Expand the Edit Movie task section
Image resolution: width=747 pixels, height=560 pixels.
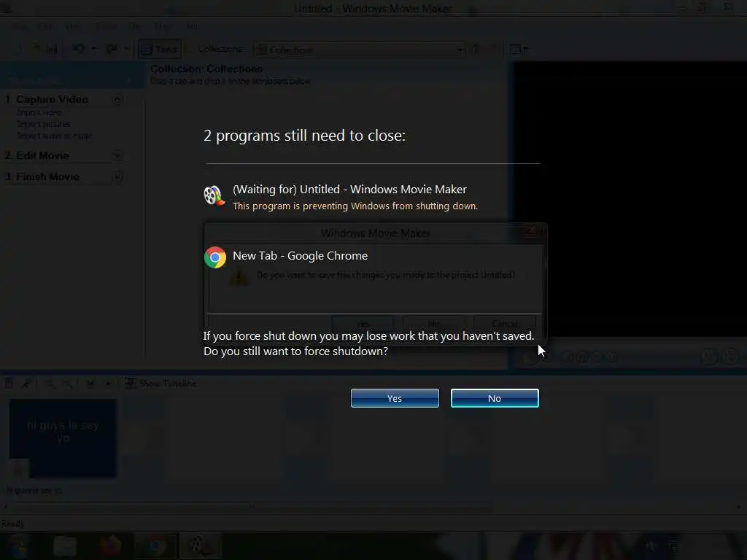(x=117, y=156)
